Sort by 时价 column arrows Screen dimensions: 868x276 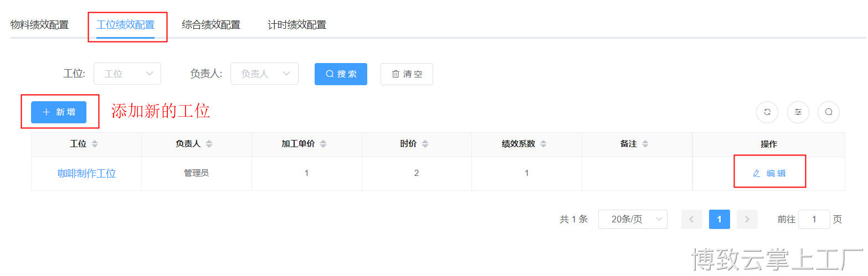(425, 144)
